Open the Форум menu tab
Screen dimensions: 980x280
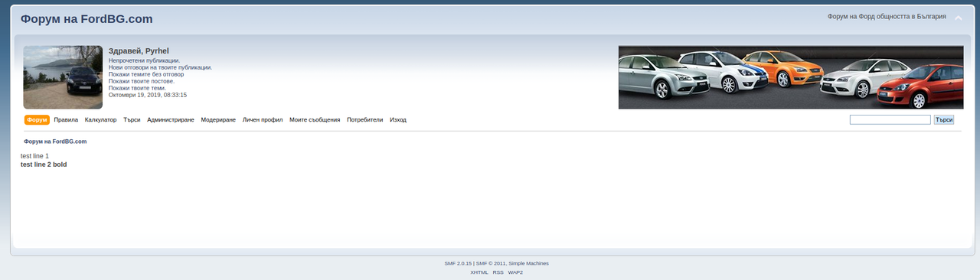click(x=37, y=120)
